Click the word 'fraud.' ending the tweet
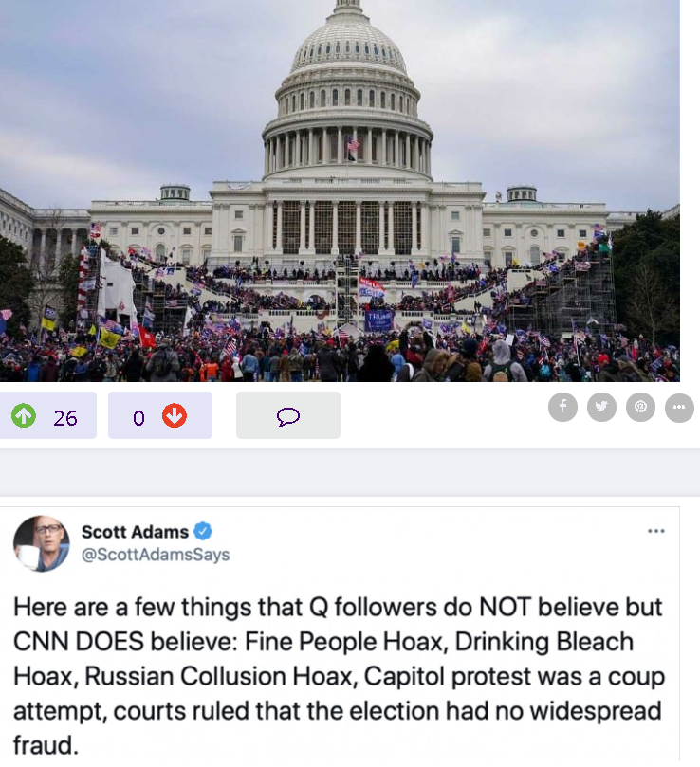Screen dimensions: 700x767 (46, 745)
